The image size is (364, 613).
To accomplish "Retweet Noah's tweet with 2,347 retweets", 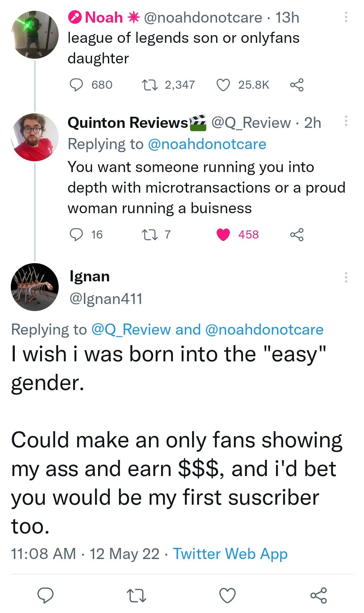I will (x=150, y=85).
